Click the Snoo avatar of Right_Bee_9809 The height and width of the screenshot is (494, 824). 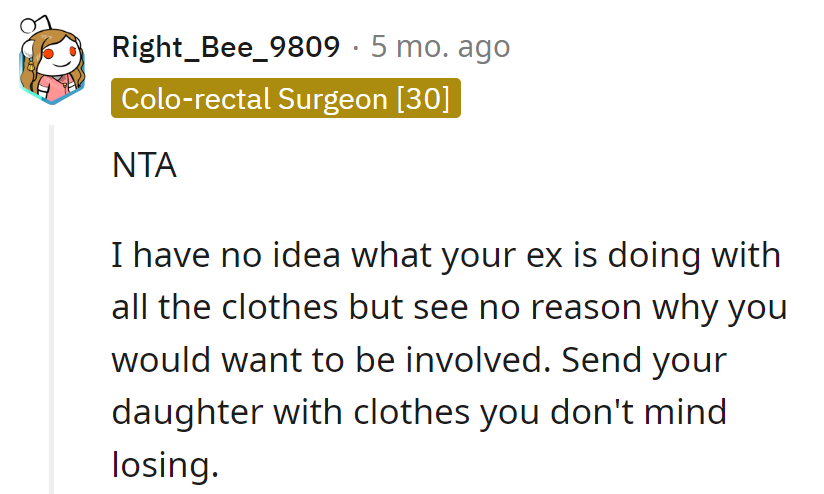[x=50, y=57]
